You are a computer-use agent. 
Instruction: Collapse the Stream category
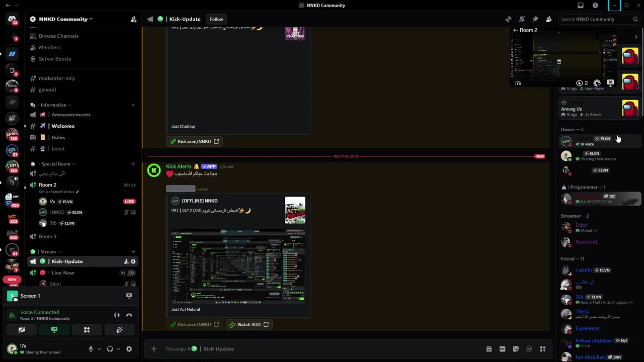pyautogui.click(x=49, y=252)
